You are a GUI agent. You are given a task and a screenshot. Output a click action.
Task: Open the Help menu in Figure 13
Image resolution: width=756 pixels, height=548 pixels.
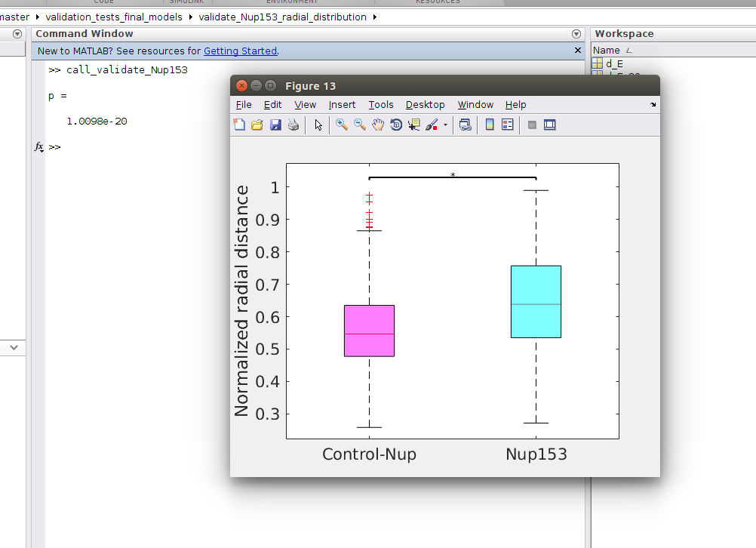pyautogui.click(x=515, y=105)
